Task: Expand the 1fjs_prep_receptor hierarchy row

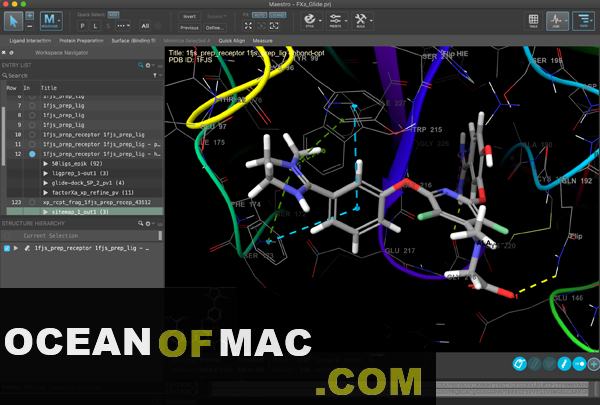Action: click(16, 248)
